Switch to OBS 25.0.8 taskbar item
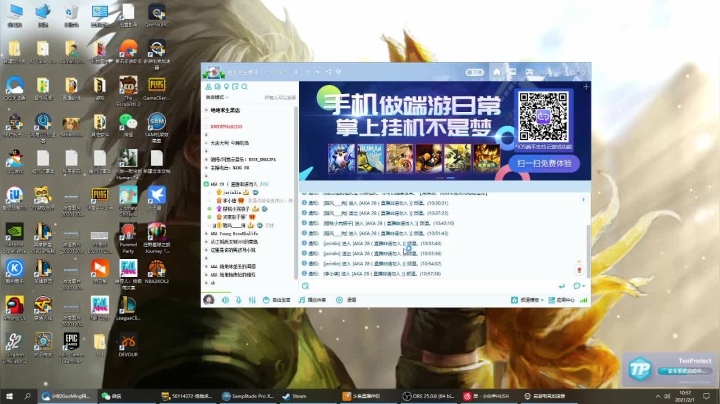 [428, 396]
